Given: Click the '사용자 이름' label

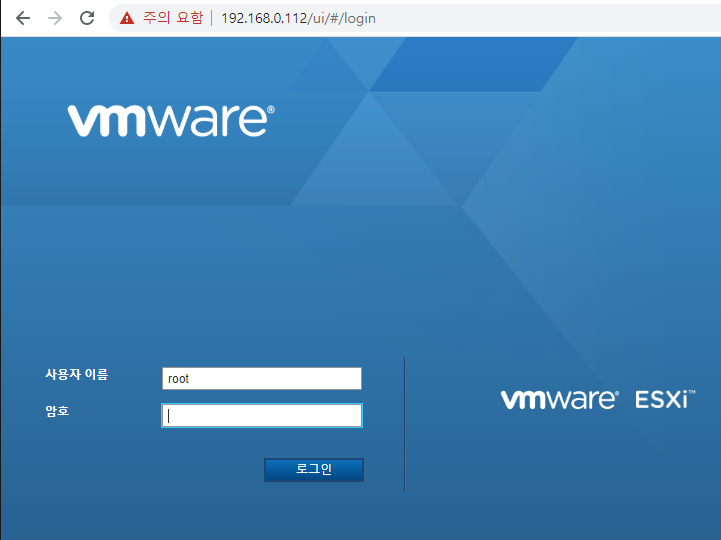Looking at the screenshot, I should coord(76,374).
